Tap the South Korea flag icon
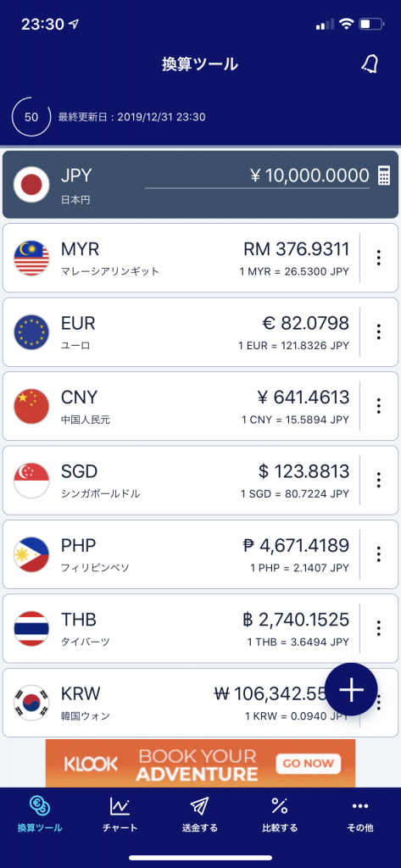 (x=31, y=702)
